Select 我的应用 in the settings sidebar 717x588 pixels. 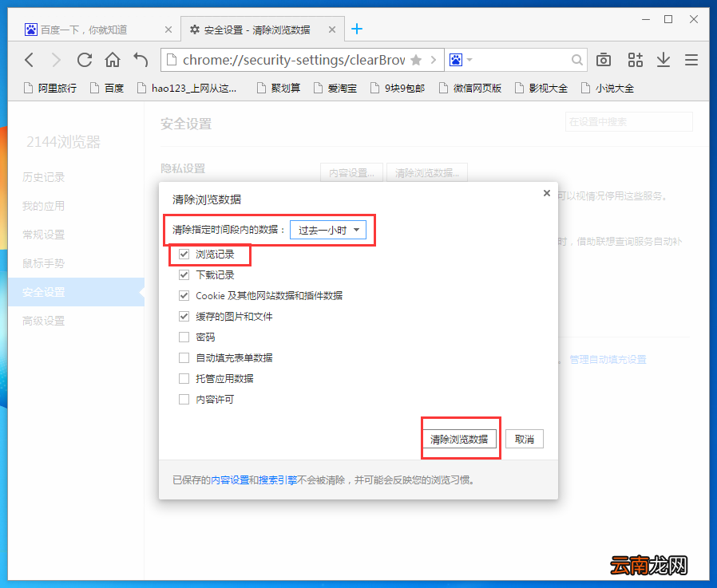click(x=43, y=206)
